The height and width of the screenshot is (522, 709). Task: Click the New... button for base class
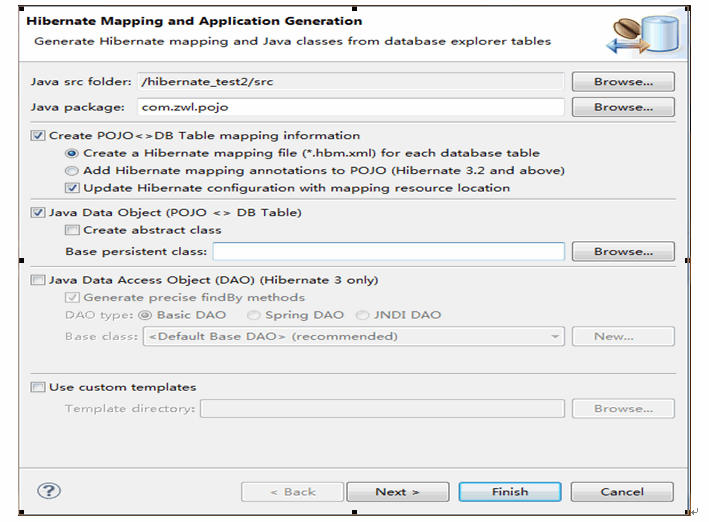point(623,337)
